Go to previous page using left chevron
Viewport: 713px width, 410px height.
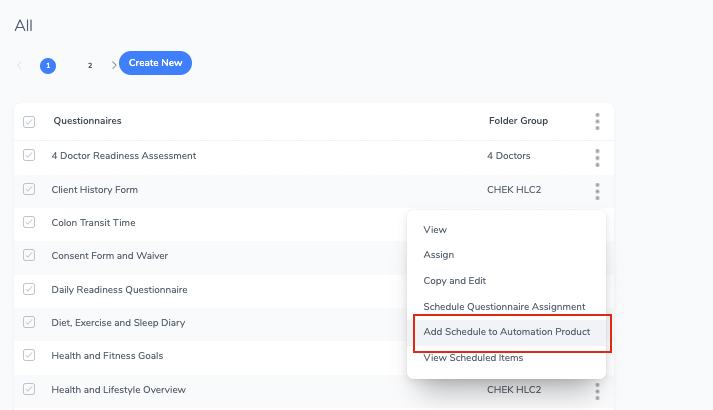coord(20,65)
